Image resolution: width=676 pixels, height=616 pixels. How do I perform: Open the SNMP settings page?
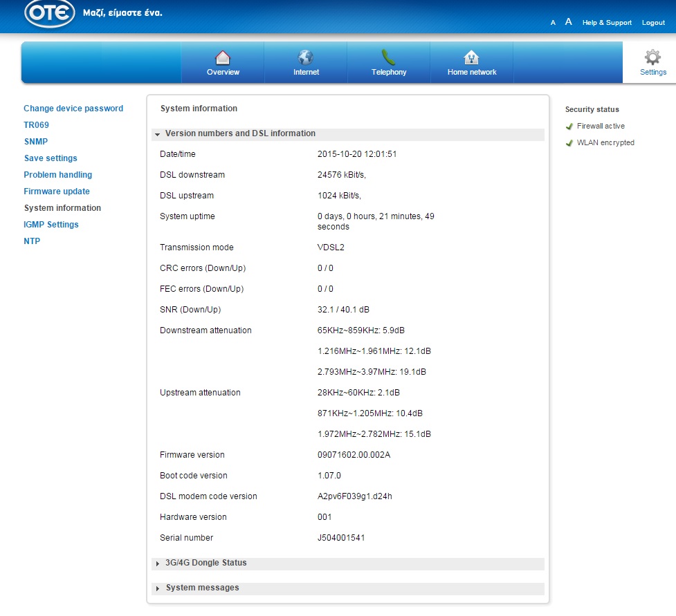[x=35, y=142]
